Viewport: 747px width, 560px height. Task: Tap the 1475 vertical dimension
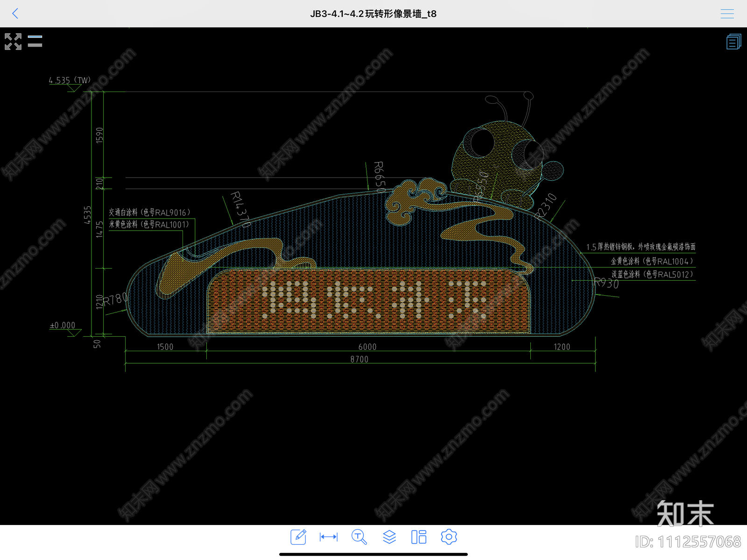point(99,229)
